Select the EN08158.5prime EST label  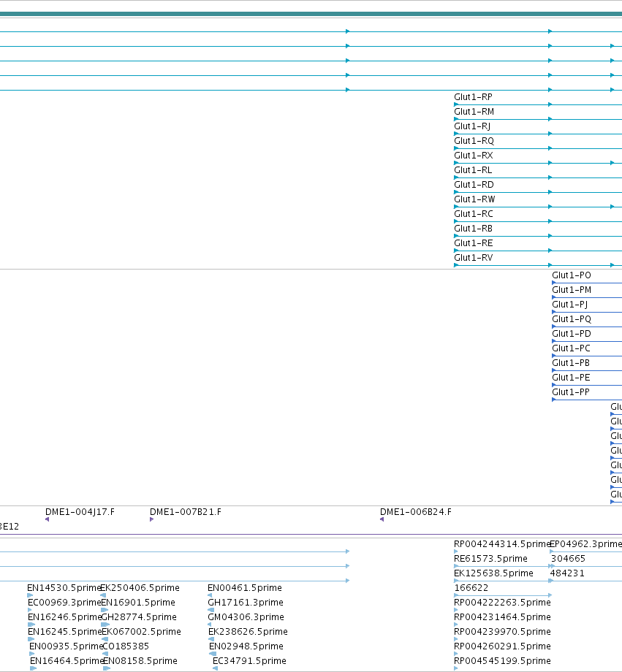pos(140,660)
